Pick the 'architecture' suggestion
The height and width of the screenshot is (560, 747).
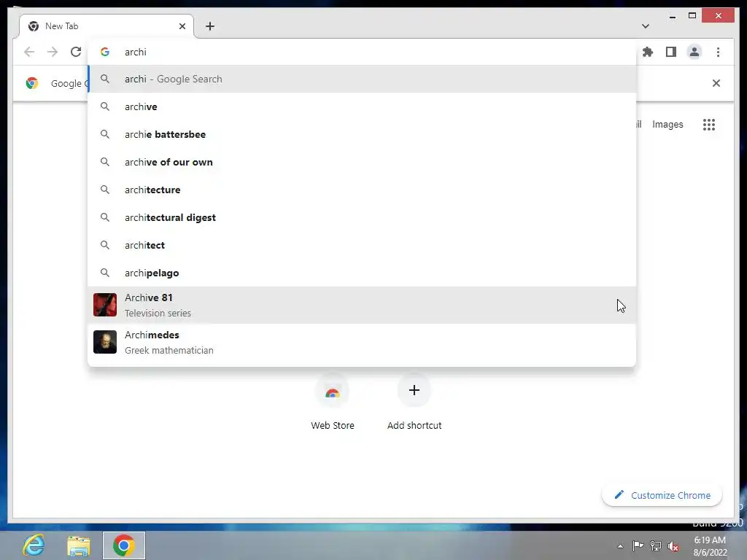click(x=362, y=190)
